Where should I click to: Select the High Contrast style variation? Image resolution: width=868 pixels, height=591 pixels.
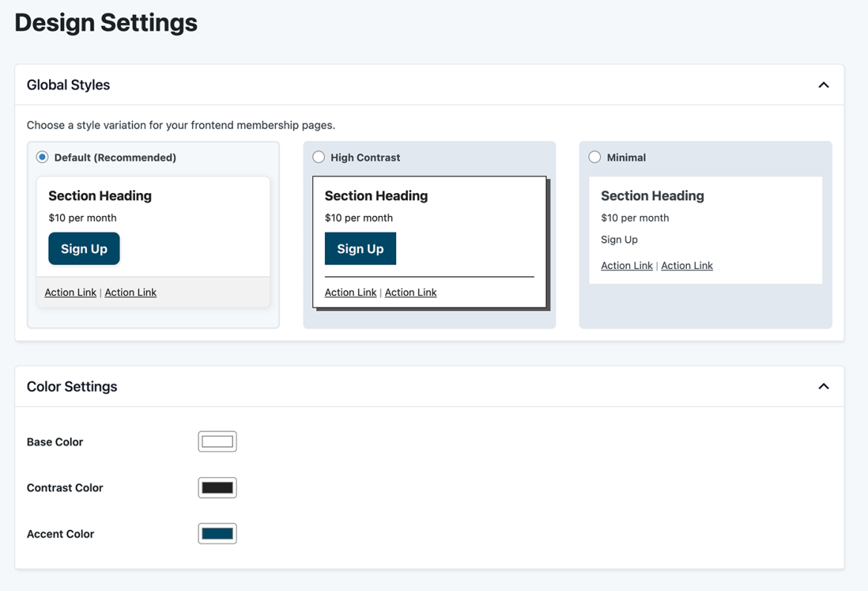pos(318,157)
